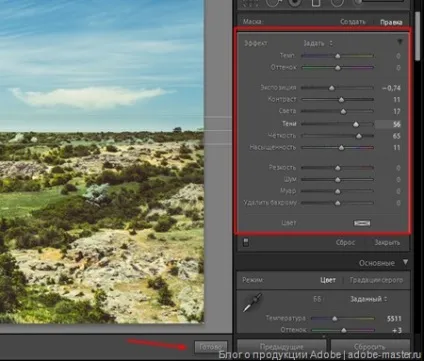Collapse the effect sliders with the triangle
Viewport: 424px width, 361px height.
pyautogui.click(x=400, y=42)
